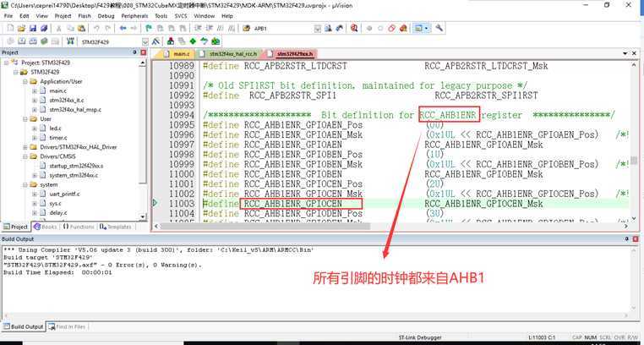Open Manage Run-Time Environment green diamond

pos(193,41)
